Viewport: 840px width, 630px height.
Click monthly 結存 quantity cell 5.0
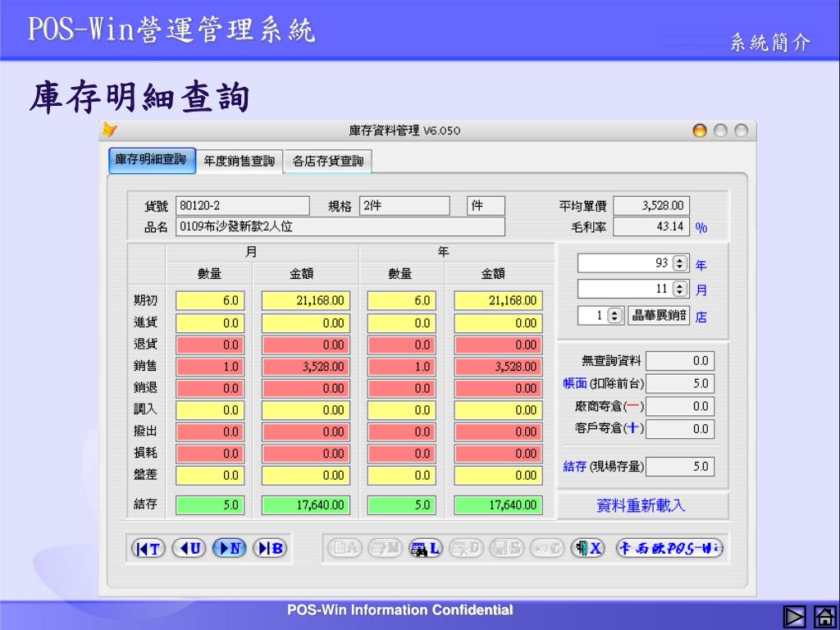[210, 504]
